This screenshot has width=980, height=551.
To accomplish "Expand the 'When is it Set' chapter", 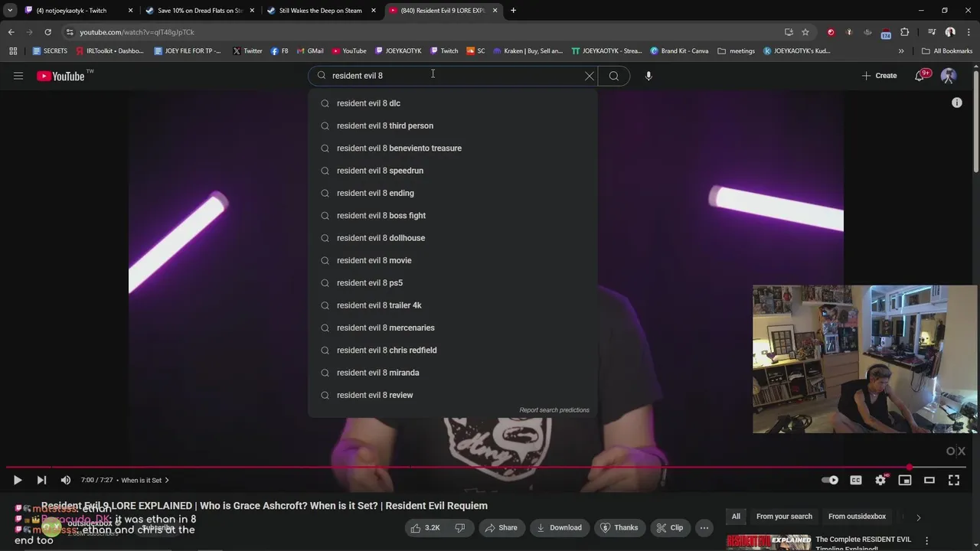I will tap(145, 480).
